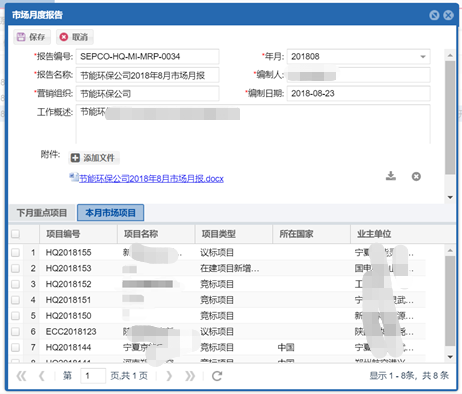Click the 所在国家 column header

click(x=311, y=234)
